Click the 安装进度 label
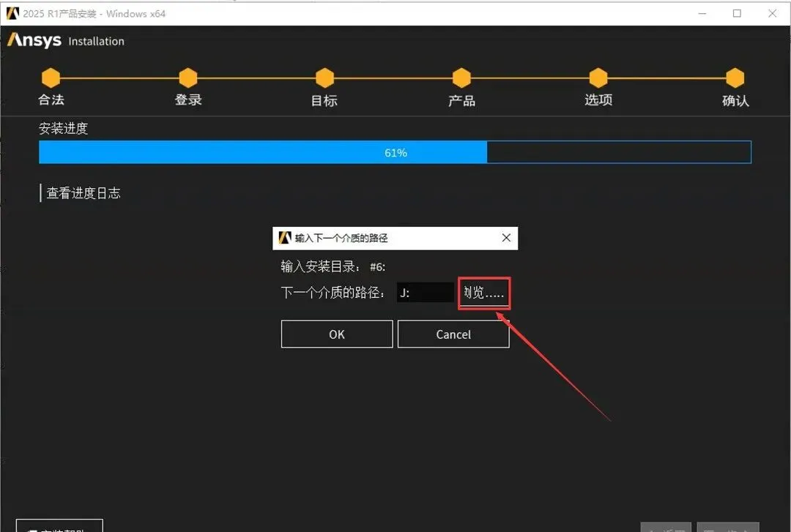The image size is (791, 532). tap(64, 128)
